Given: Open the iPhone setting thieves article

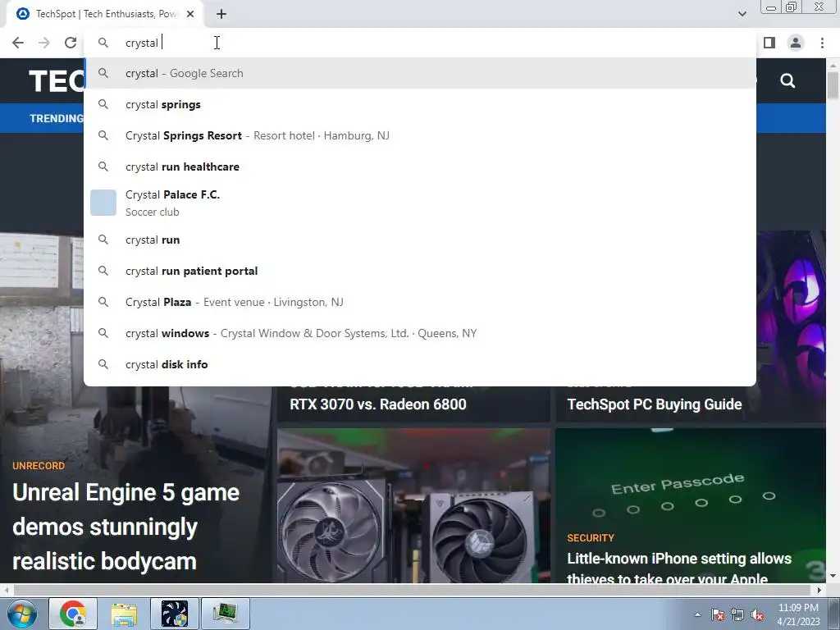Looking at the screenshot, I should [x=678, y=568].
